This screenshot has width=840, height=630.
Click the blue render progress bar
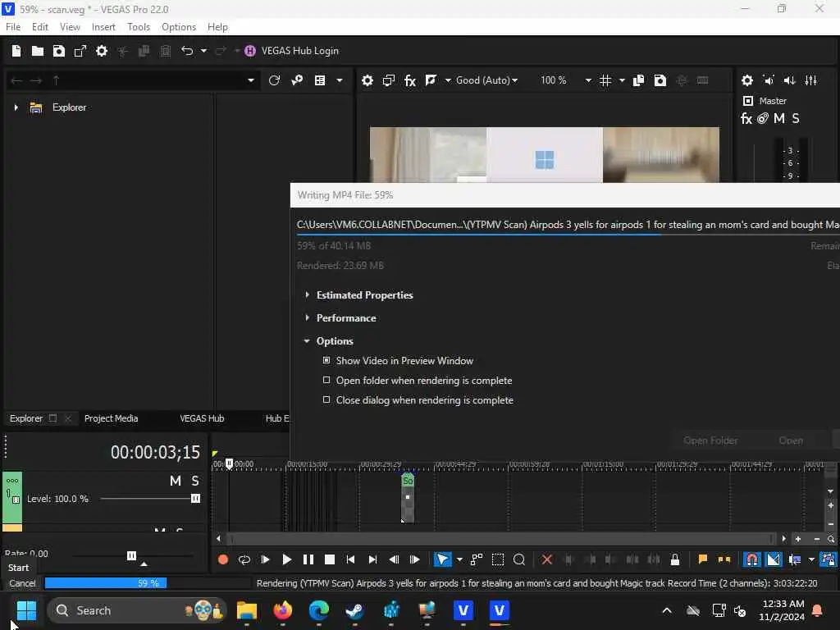(x=106, y=583)
